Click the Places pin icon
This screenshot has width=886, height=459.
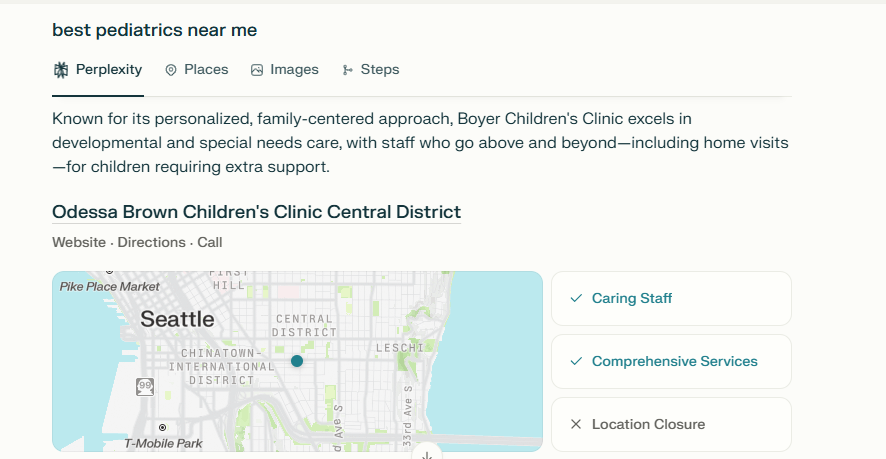pyautogui.click(x=171, y=70)
